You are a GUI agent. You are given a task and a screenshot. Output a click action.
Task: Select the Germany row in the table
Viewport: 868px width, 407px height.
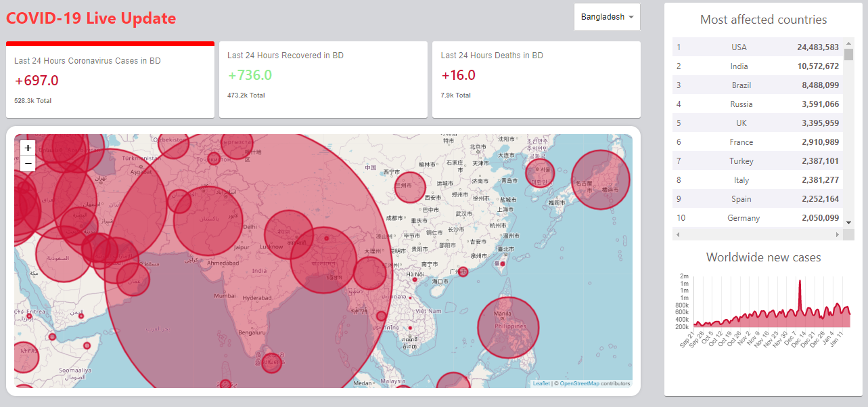click(758, 218)
